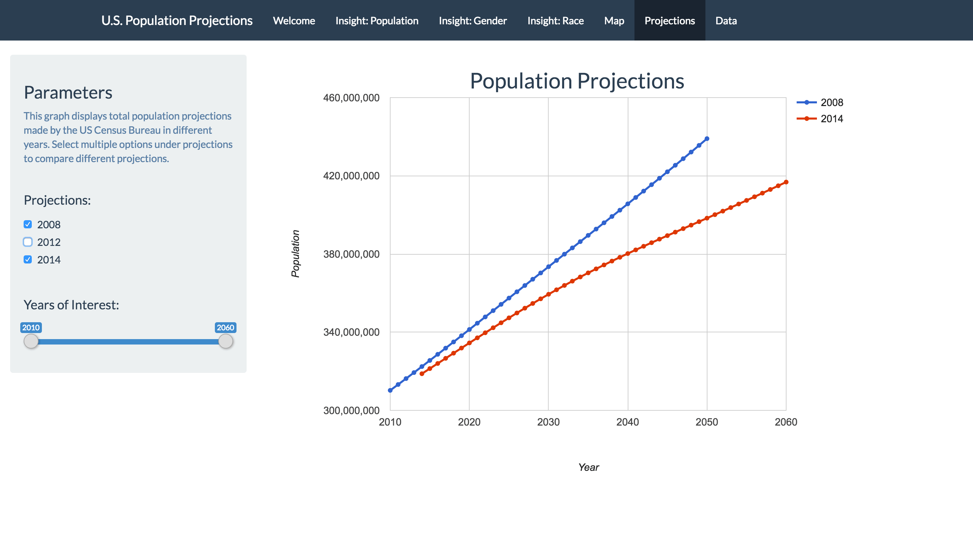Click the 2008 entry in the chart legend
The image size is (973, 560).
coord(832,102)
